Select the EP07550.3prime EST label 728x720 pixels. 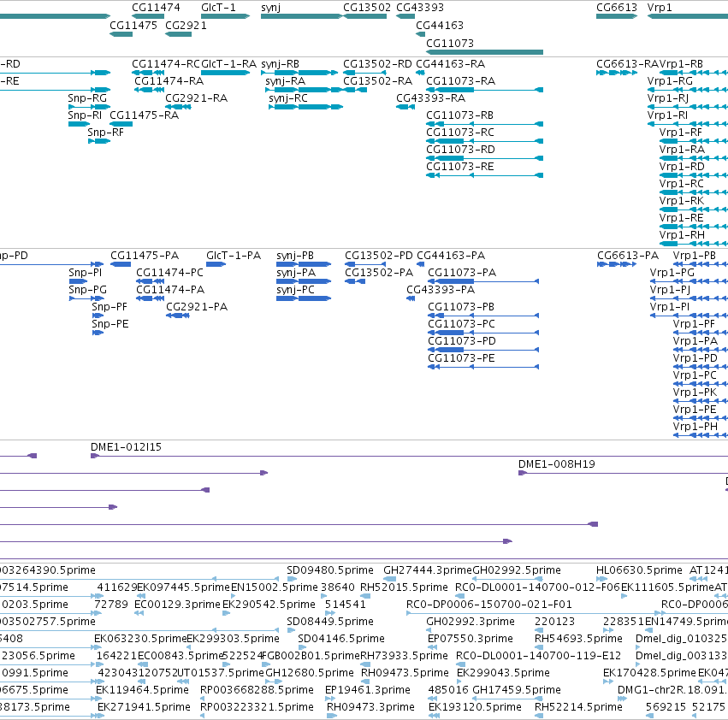470,640
